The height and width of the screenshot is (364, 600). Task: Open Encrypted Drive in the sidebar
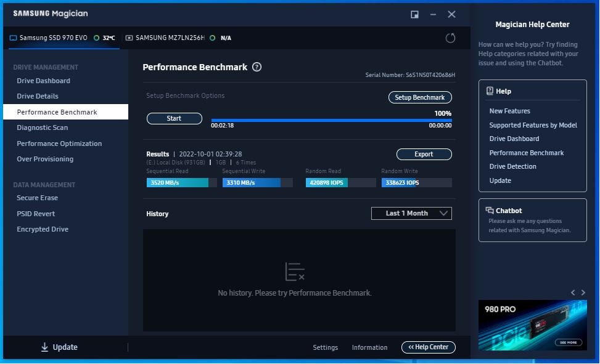tap(43, 229)
